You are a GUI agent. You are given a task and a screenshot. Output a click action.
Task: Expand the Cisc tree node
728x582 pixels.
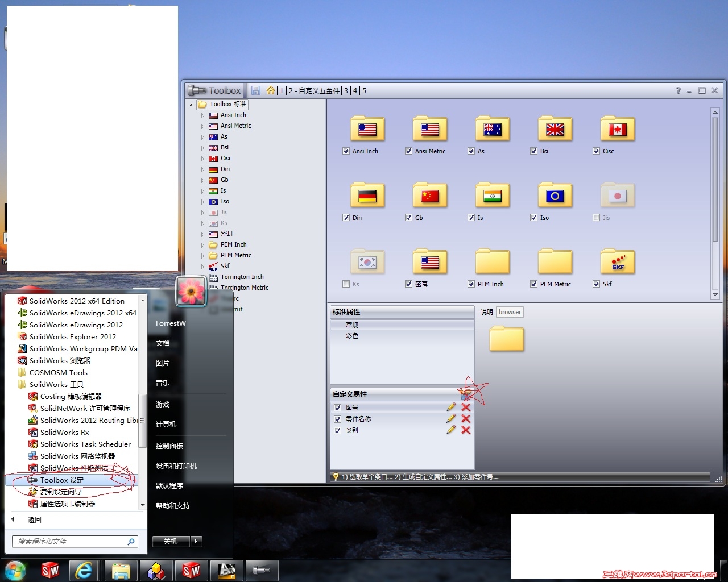coord(202,159)
